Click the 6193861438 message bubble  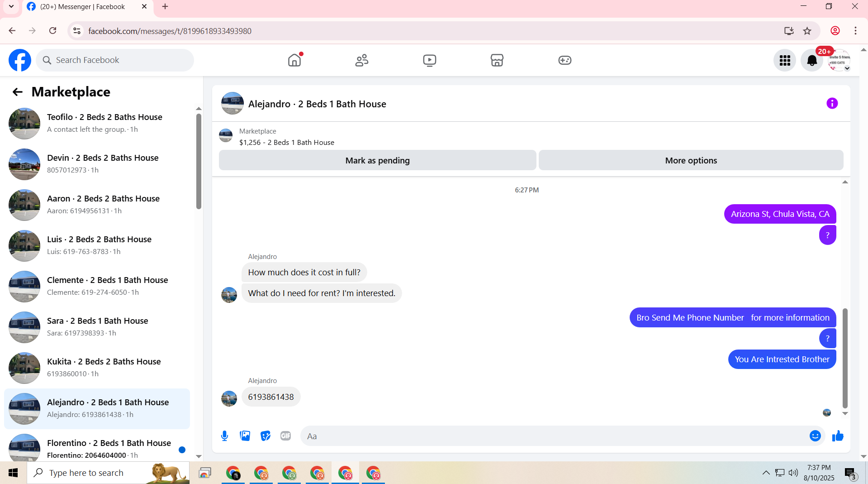pyautogui.click(x=271, y=397)
